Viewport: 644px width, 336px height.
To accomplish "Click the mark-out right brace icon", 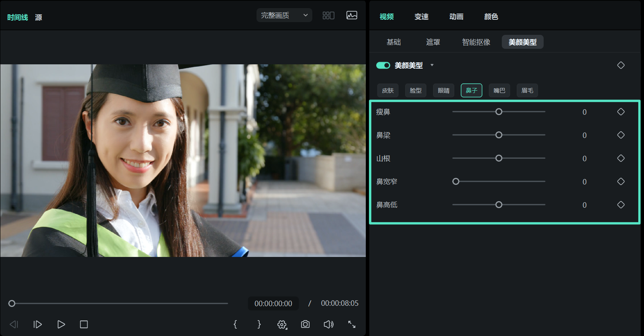I will [259, 324].
